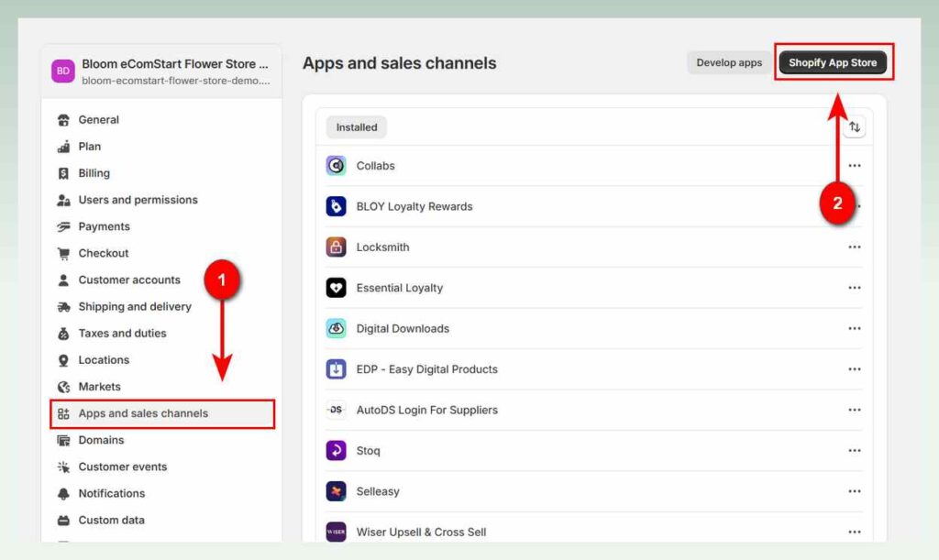Open more options for Stoq
Image resolution: width=939 pixels, height=560 pixels.
(854, 450)
